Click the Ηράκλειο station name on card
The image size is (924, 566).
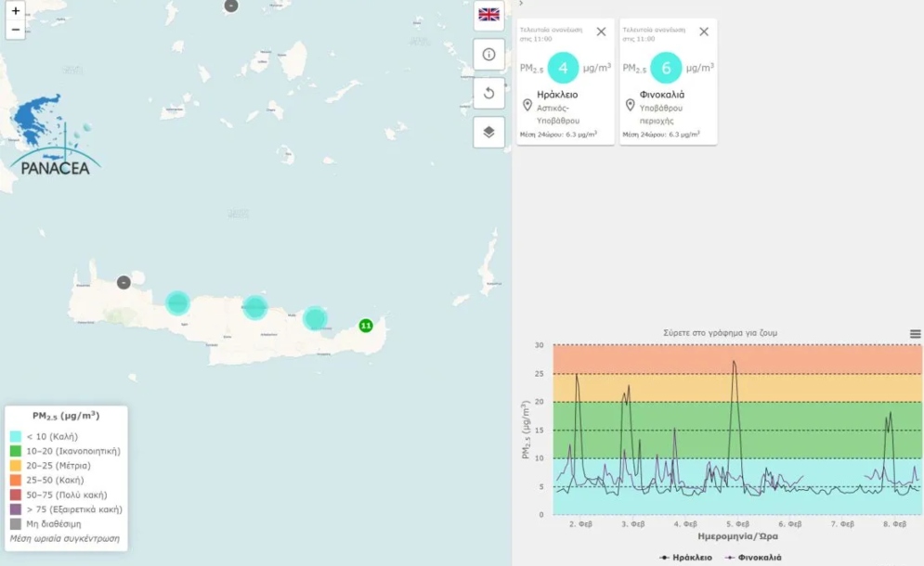(557, 94)
